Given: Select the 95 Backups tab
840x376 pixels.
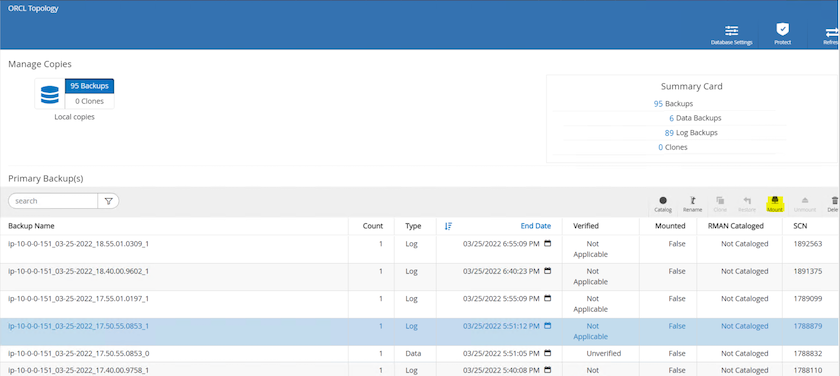Looking at the screenshot, I should click(89, 86).
